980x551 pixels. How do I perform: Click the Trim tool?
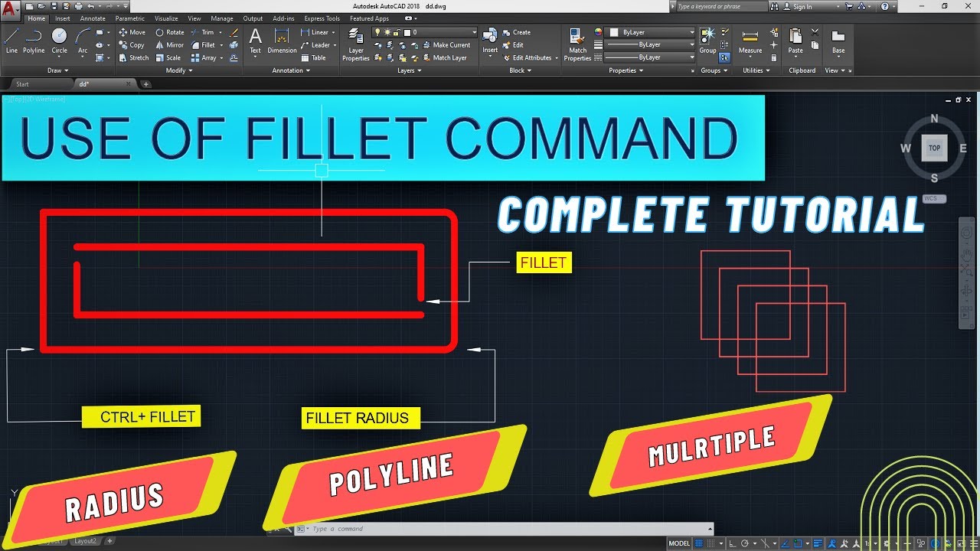[x=202, y=32]
